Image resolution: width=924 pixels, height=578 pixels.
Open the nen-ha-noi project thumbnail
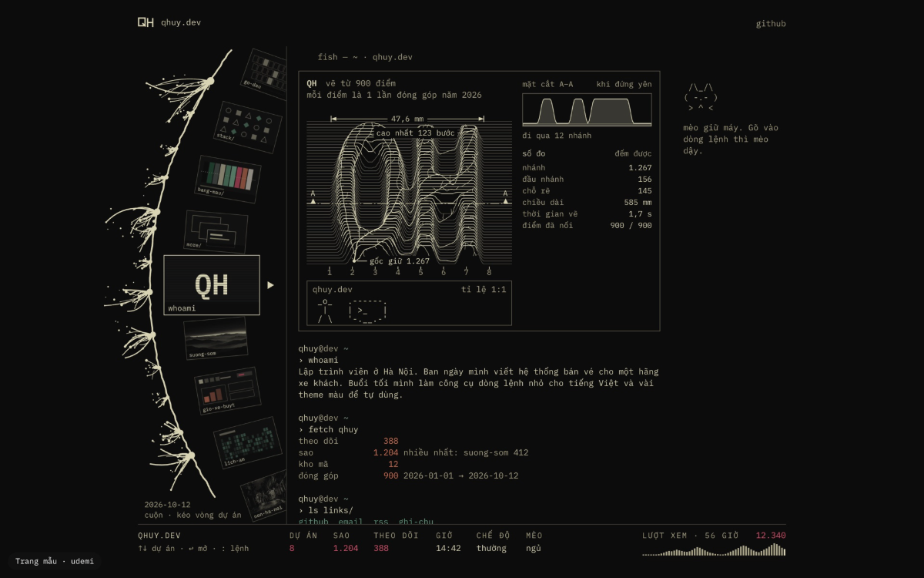(x=266, y=496)
